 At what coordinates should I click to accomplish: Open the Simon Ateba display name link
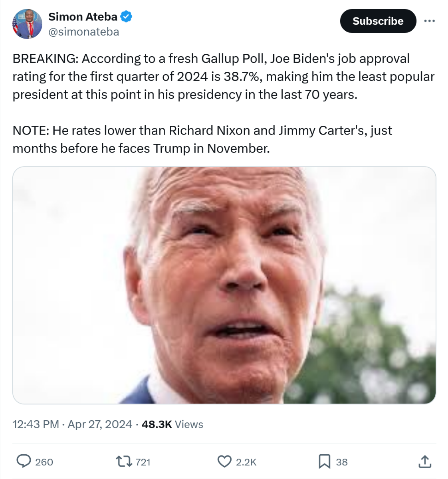tap(83, 17)
